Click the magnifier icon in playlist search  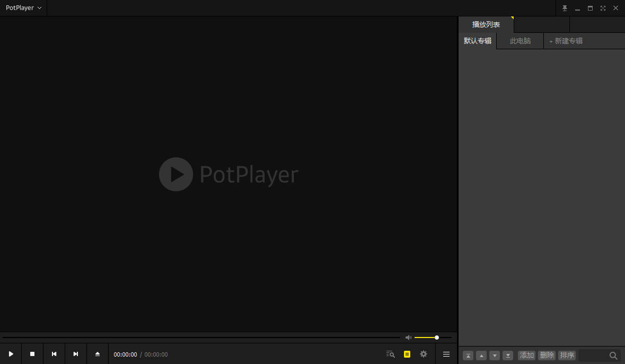[613, 356]
